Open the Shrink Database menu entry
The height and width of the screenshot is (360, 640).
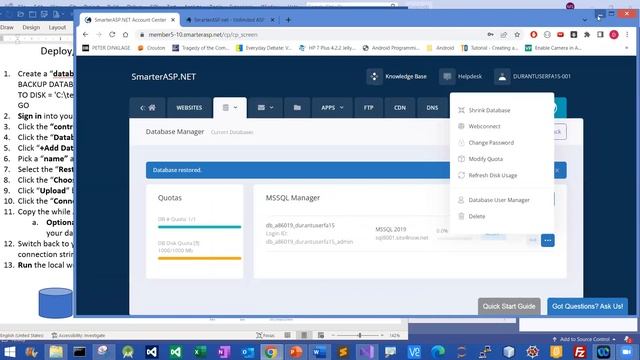[x=489, y=110]
